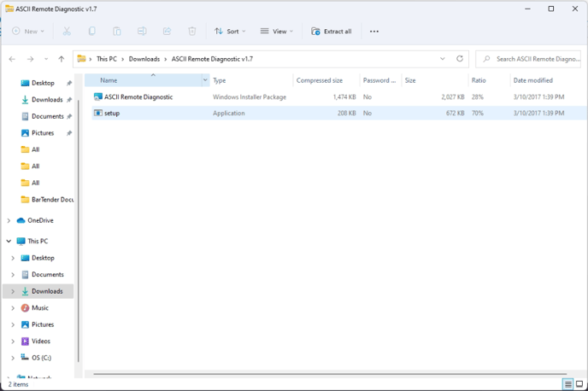The width and height of the screenshot is (588, 391).
Task: Open pinned Pictures in quick access
Action: (43, 133)
